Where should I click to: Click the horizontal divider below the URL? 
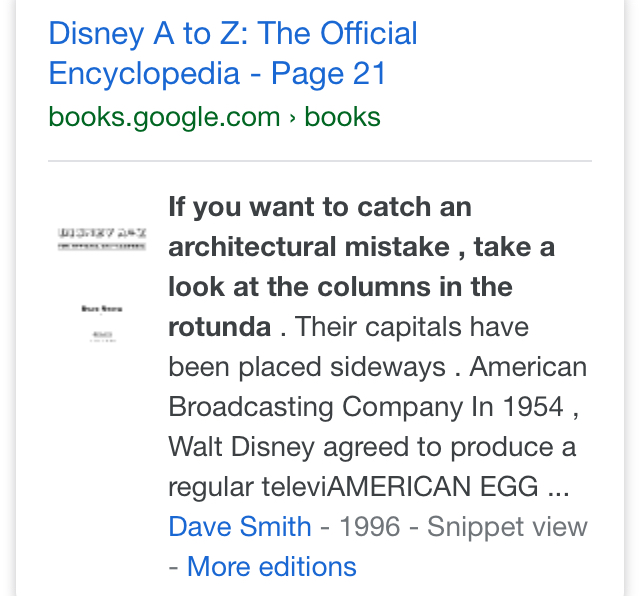coord(320,161)
